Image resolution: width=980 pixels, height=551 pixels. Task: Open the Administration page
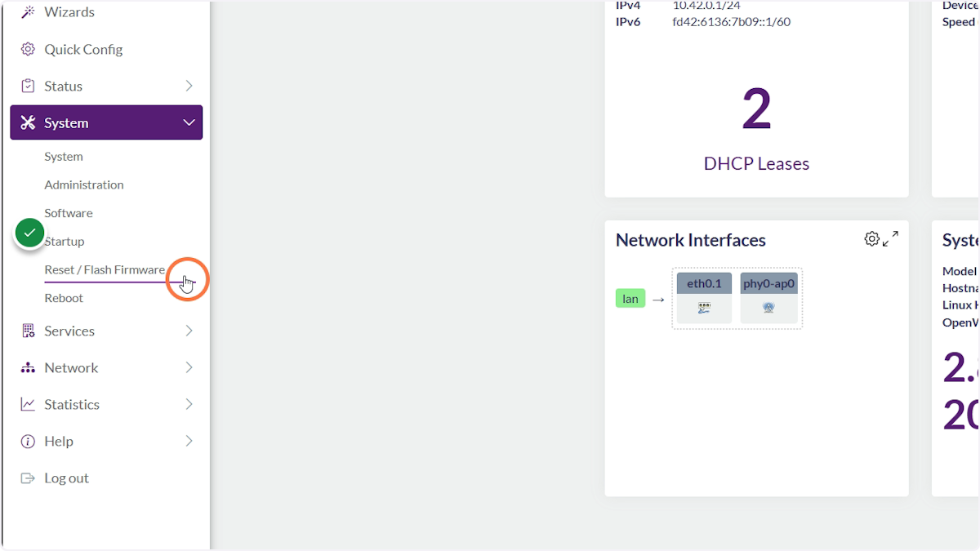(x=83, y=184)
